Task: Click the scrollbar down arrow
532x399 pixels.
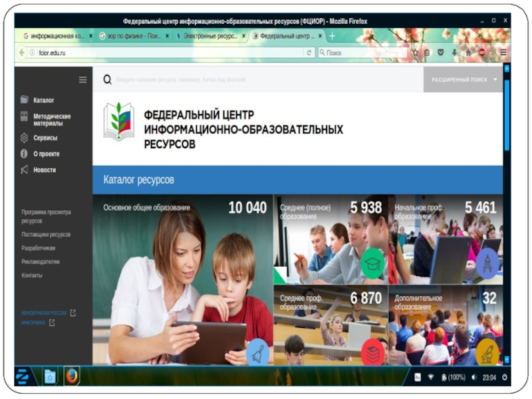Action: [507, 359]
